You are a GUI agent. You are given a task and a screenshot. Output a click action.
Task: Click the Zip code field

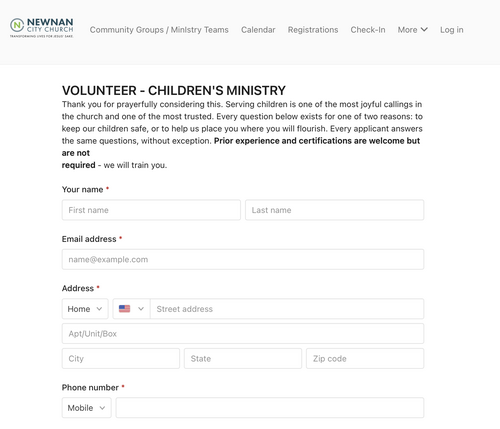point(365,359)
